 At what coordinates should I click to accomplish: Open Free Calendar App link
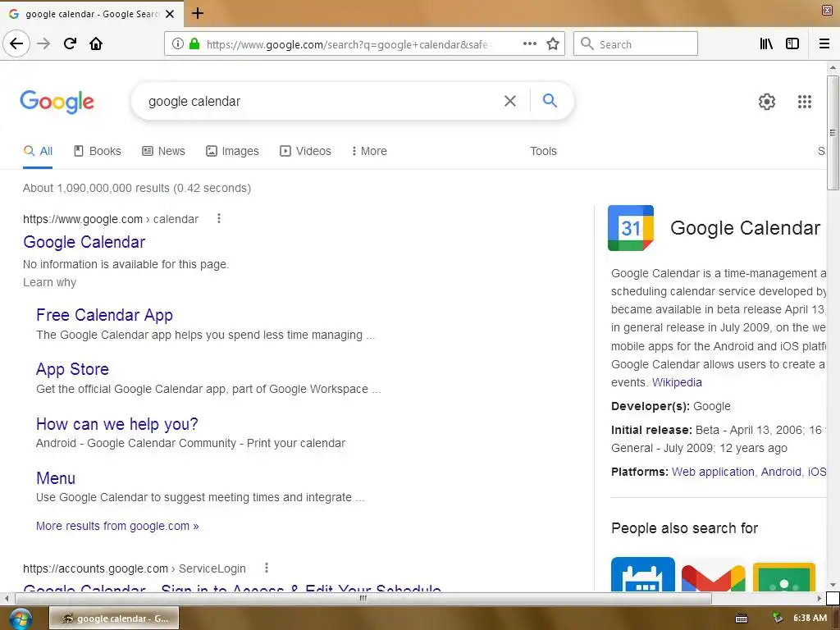click(104, 315)
